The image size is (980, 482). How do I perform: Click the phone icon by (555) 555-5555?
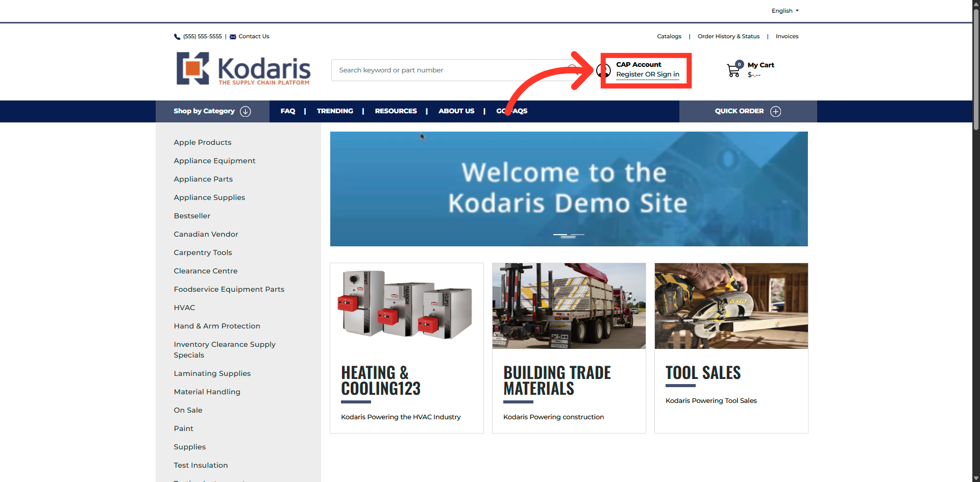[177, 37]
